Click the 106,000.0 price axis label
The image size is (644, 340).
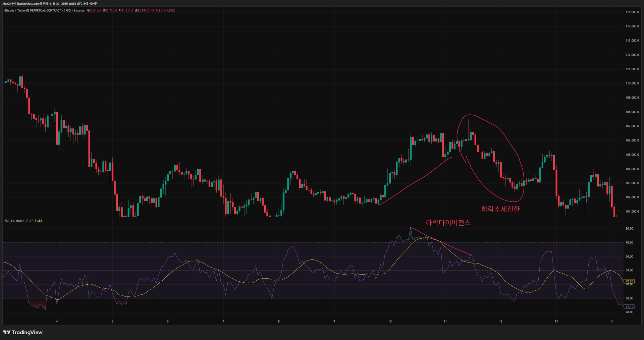[632, 140]
